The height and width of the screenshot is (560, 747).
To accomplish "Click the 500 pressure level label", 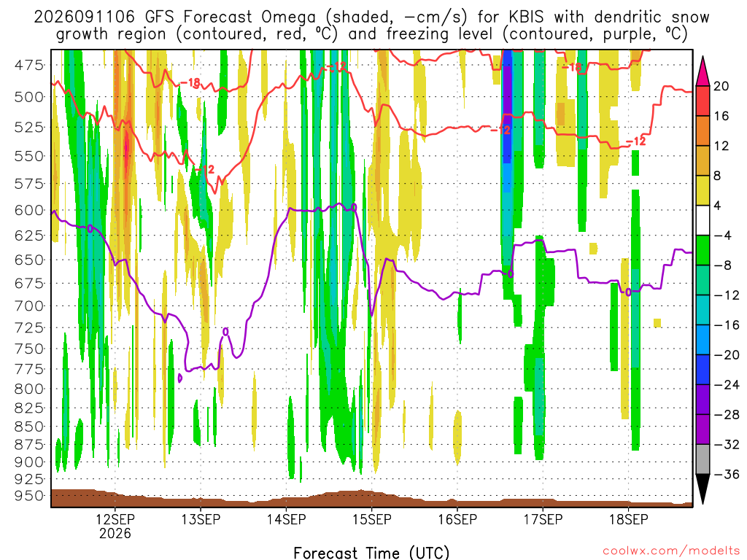I will coord(28,97).
